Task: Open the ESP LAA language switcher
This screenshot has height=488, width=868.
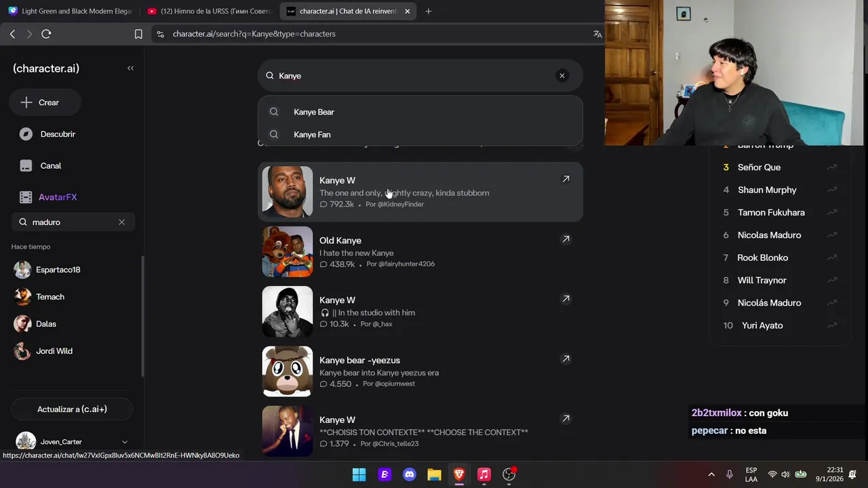Action: tap(751, 474)
